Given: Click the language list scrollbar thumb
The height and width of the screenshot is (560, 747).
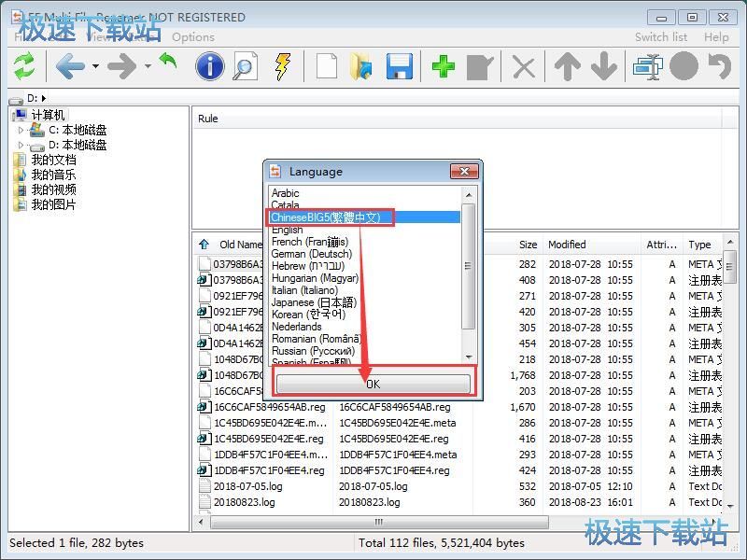Looking at the screenshot, I should pos(469,266).
